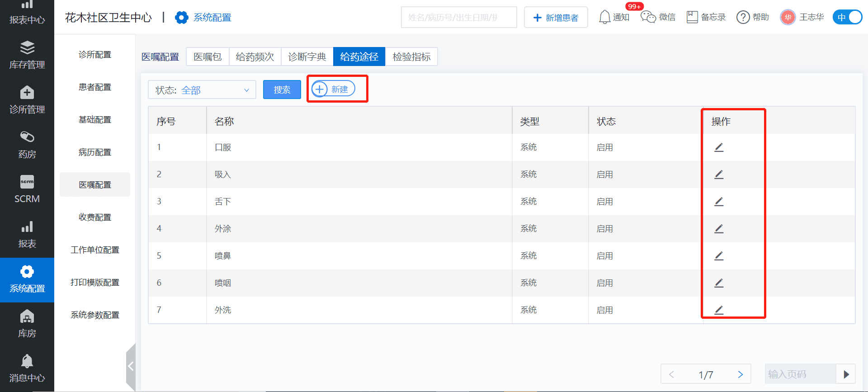
Task: Open the 备忘录 memo icon
Action: point(692,17)
